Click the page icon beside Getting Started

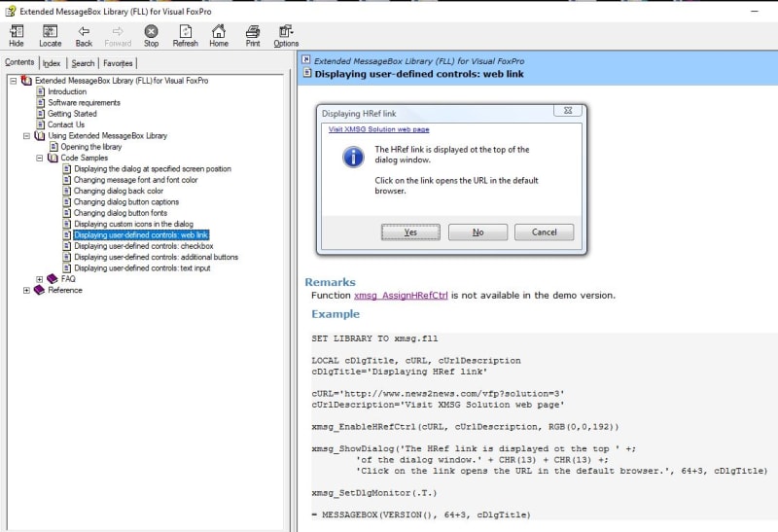[41, 114]
